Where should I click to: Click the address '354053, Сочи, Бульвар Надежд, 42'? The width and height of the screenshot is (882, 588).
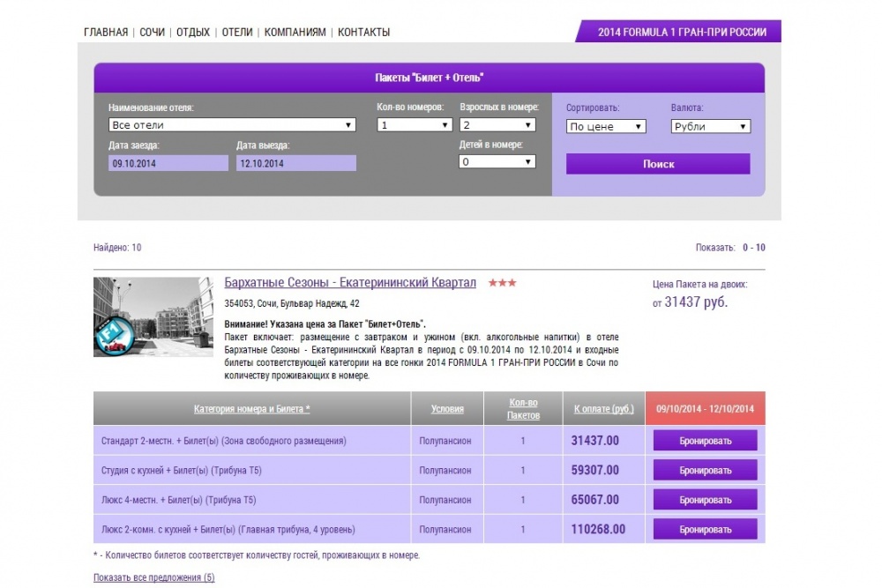click(x=291, y=303)
